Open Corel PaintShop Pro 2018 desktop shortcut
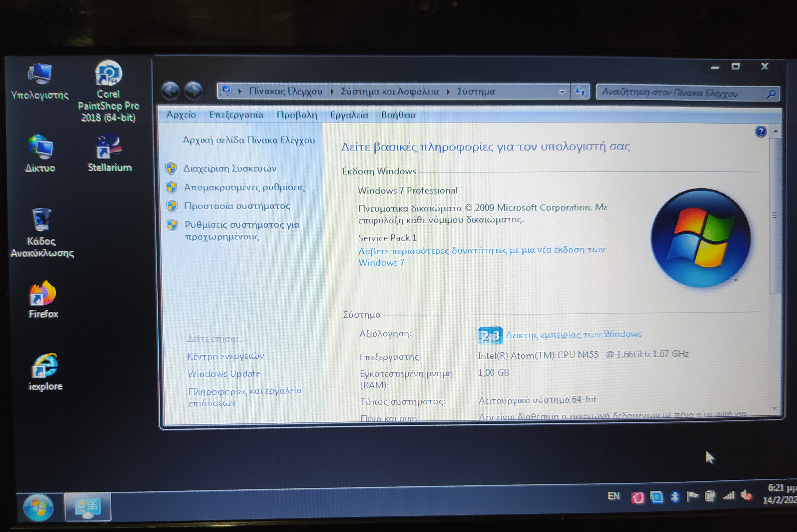797x532 pixels. (109, 92)
